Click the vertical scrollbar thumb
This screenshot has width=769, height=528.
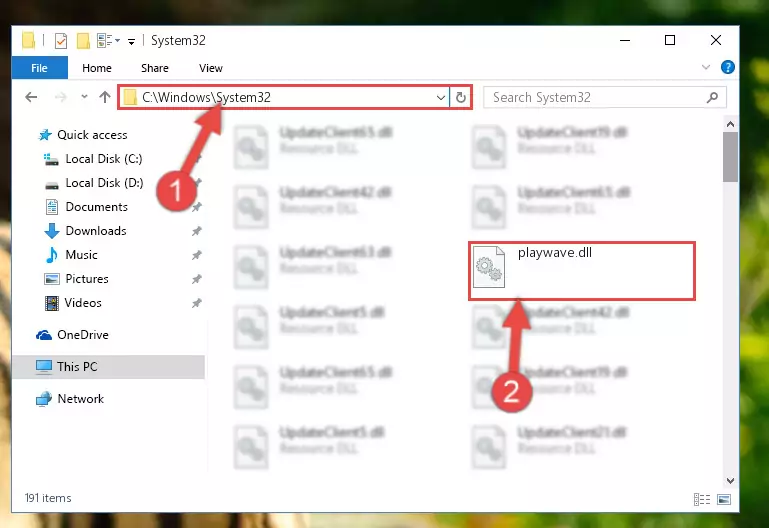(730, 157)
